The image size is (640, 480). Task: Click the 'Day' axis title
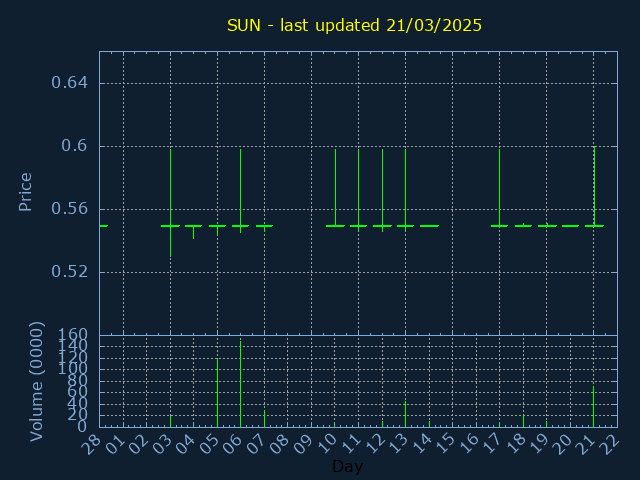(347, 466)
